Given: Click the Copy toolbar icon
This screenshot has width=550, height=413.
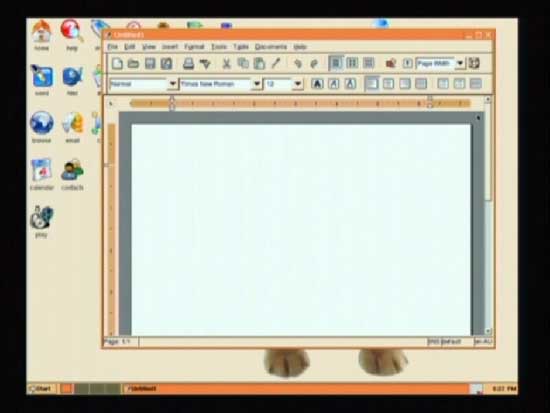Looking at the screenshot, I should pyautogui.click(x=243, y=64).
